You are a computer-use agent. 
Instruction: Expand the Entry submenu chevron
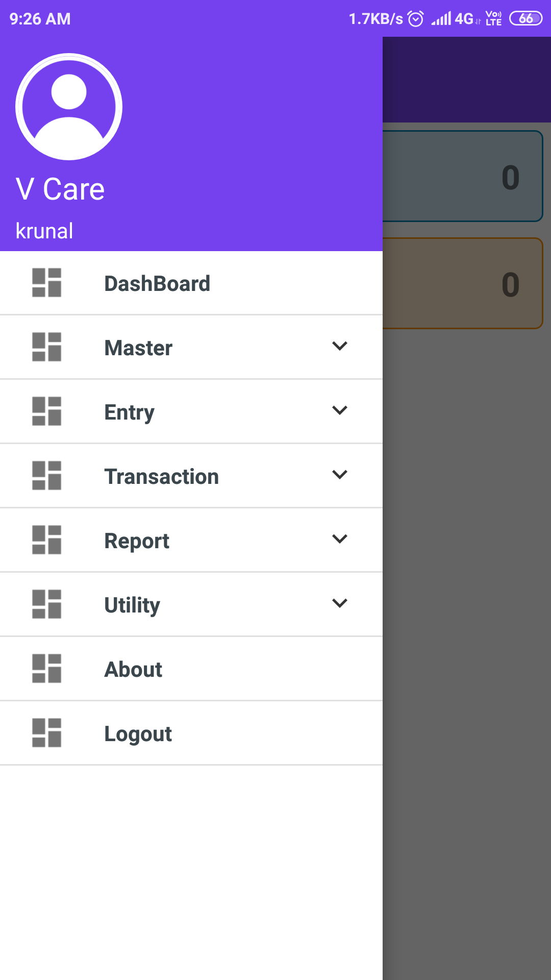click(340, 410)
